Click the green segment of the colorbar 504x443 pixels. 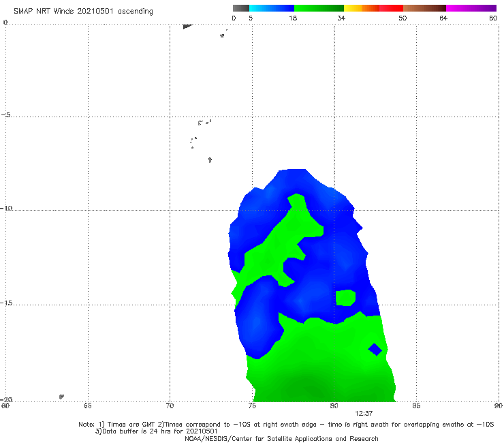319,8
